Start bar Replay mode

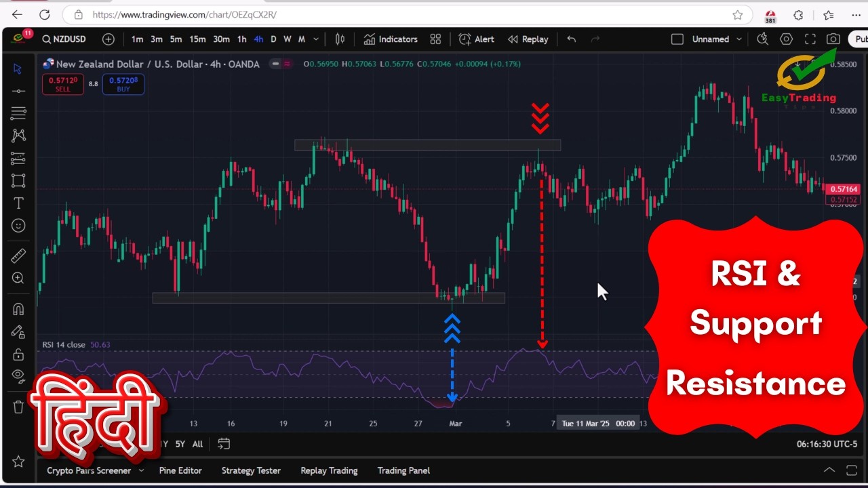tap(528, 39)
